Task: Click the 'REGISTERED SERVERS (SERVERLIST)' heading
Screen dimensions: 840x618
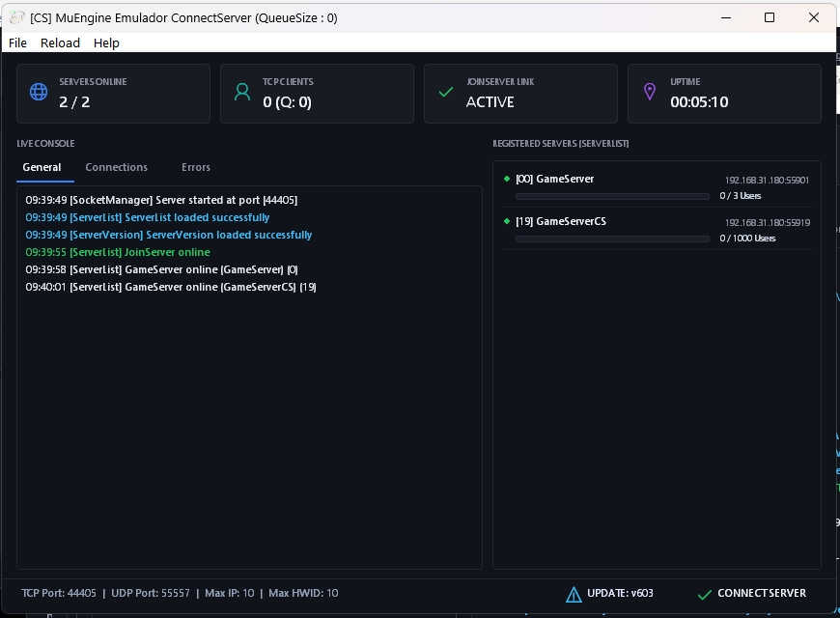Action: pyautogui.click(x=560, y=144)
